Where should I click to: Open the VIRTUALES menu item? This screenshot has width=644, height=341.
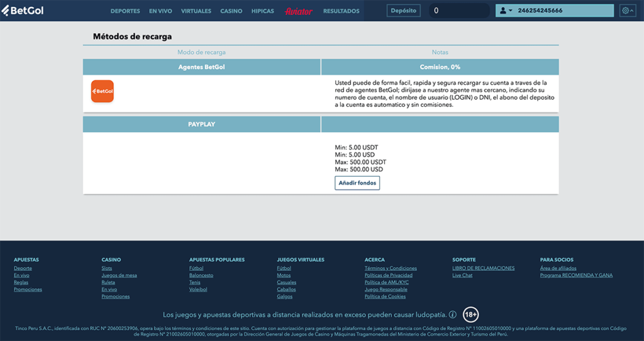coord(196,11)
